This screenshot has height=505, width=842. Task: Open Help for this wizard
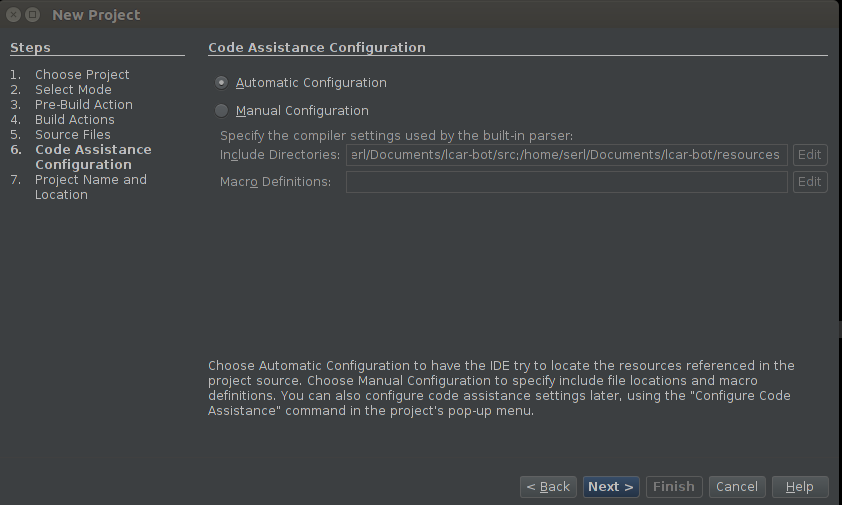click(800, 487)
